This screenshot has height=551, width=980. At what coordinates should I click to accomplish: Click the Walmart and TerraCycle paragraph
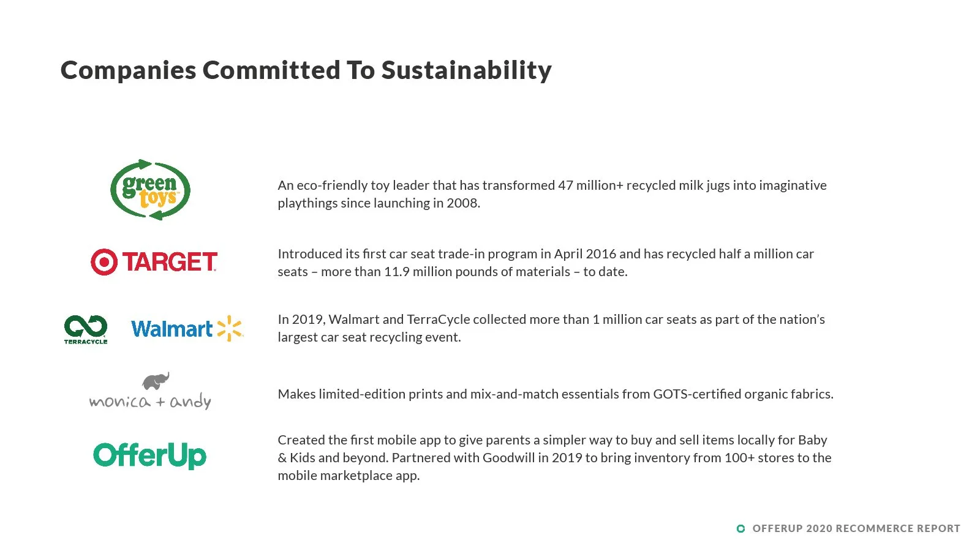click(x=551, y=328)
